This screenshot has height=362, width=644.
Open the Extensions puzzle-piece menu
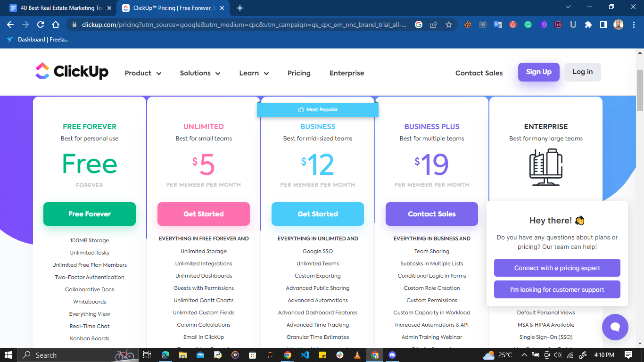pos(588,25)
